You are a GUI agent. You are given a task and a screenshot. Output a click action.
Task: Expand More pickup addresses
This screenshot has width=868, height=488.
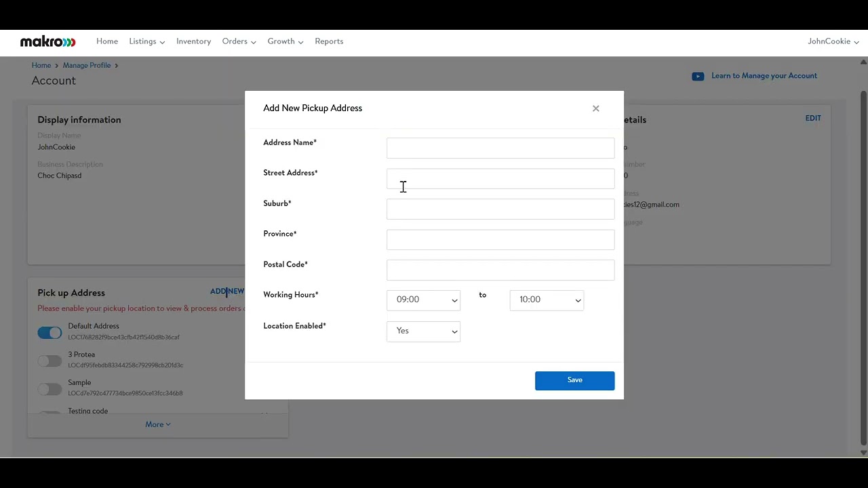tap(158, 424)
